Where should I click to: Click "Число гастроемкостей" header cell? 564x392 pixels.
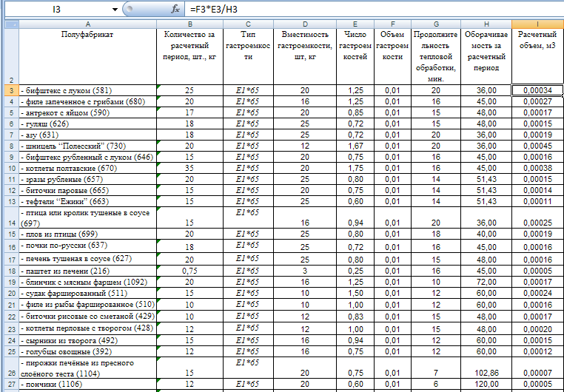[x=355, y=57]
